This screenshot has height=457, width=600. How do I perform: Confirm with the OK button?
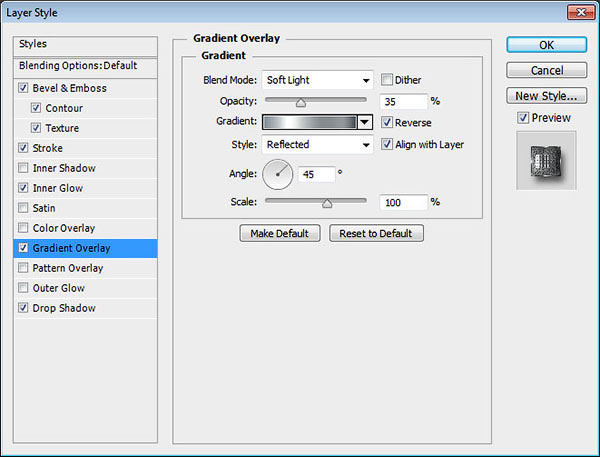546,45
